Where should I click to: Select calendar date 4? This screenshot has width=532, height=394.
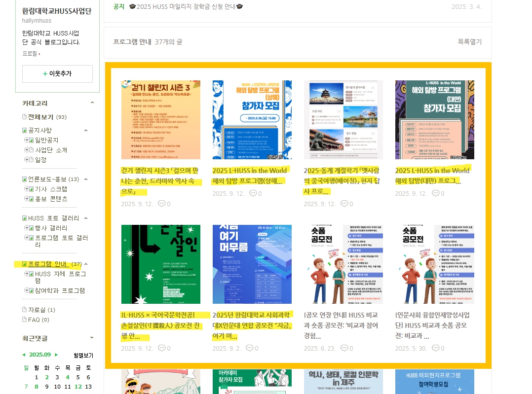[x=68, y=377]
